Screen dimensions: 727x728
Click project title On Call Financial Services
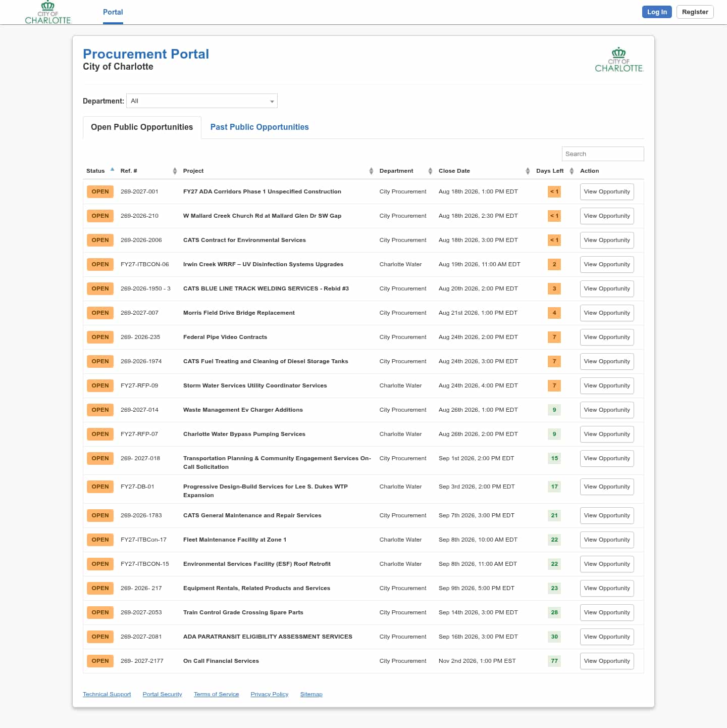[221, 661]
